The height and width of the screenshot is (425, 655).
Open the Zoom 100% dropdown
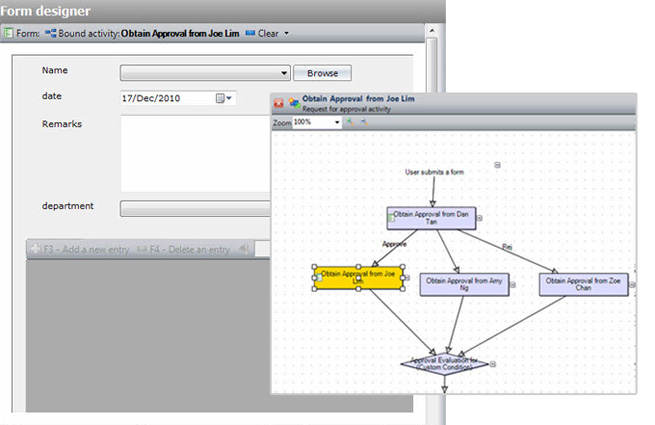337,122
